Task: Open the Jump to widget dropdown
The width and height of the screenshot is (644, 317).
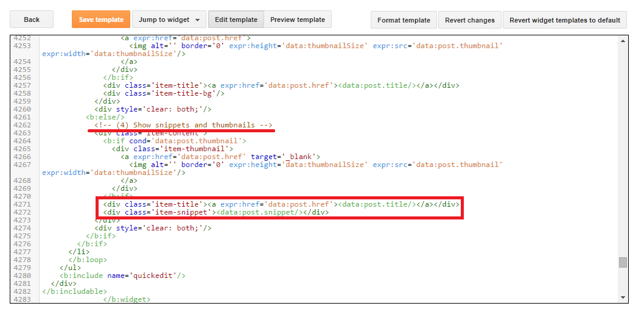Action: coord(169,20)
